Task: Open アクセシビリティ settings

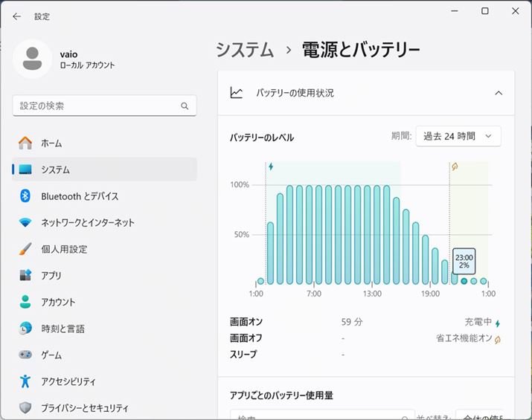Action: click(68, 381)
